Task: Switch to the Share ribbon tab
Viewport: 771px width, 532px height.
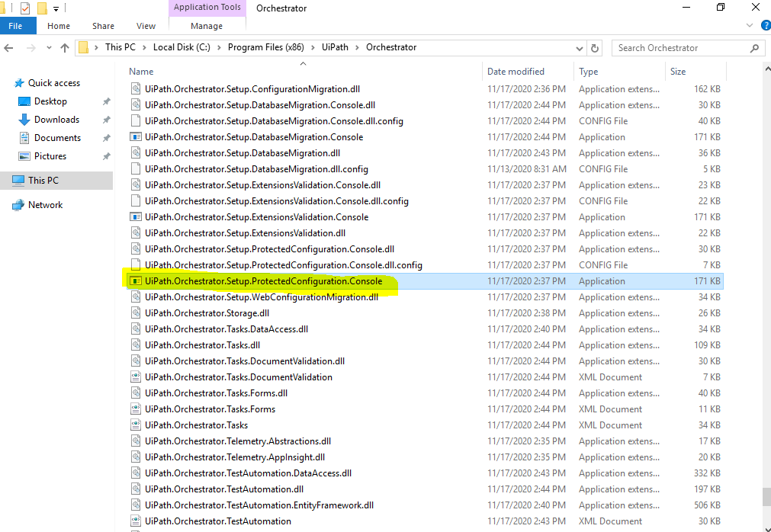Action: [103, 26]
